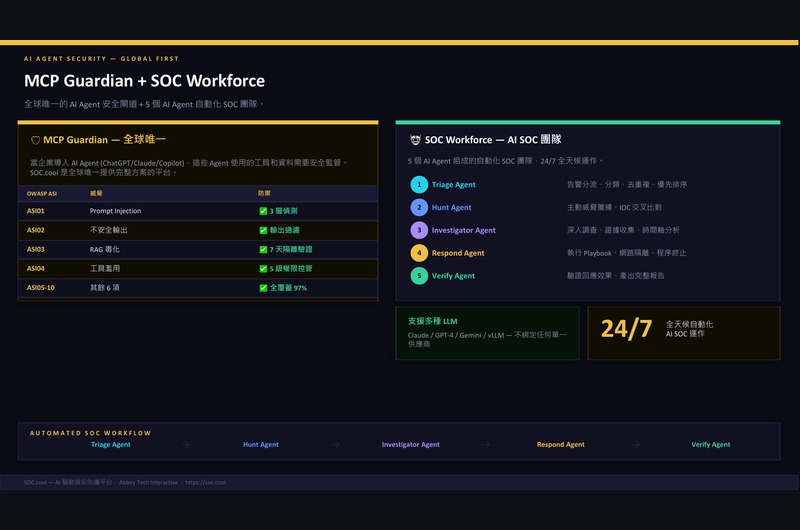This screenshot has height=530, width=800.
Task: Click the Verify Agent description 驗證回應效果 text
Action: (615, 275)
